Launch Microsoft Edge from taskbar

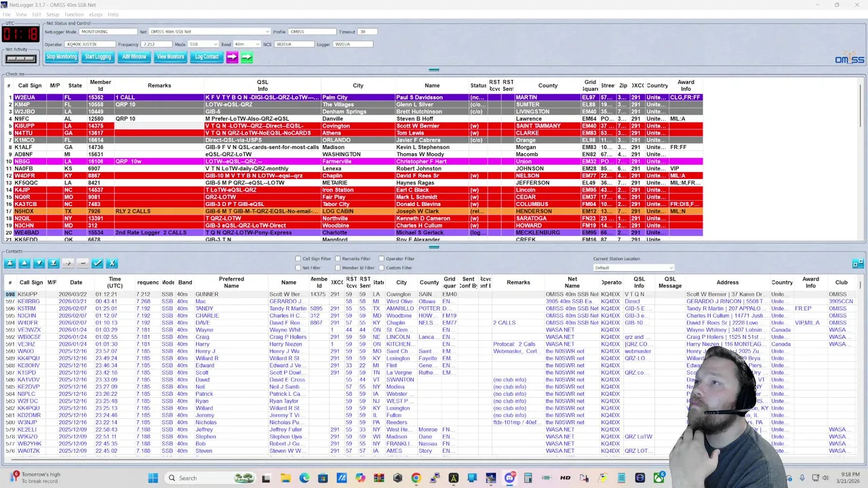[x=304, y=478]
